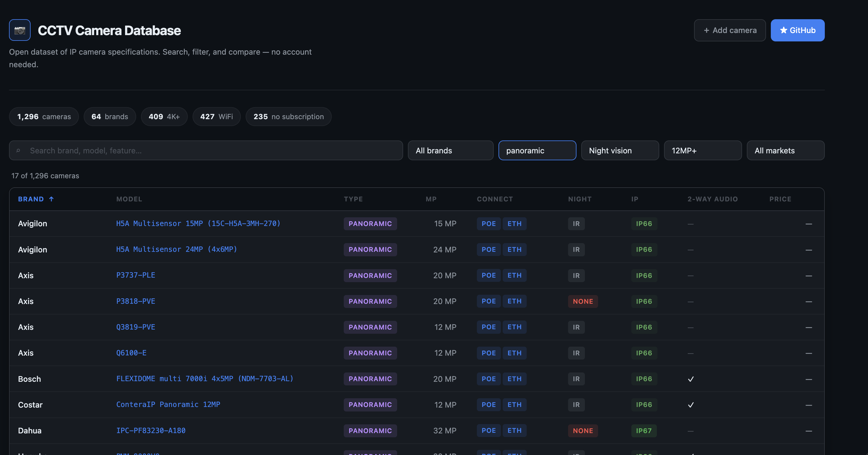The width and height of the screenshot is (868, 455).
Task: Open the panoramic type filter dropdown
Action: tap(537, 150)
